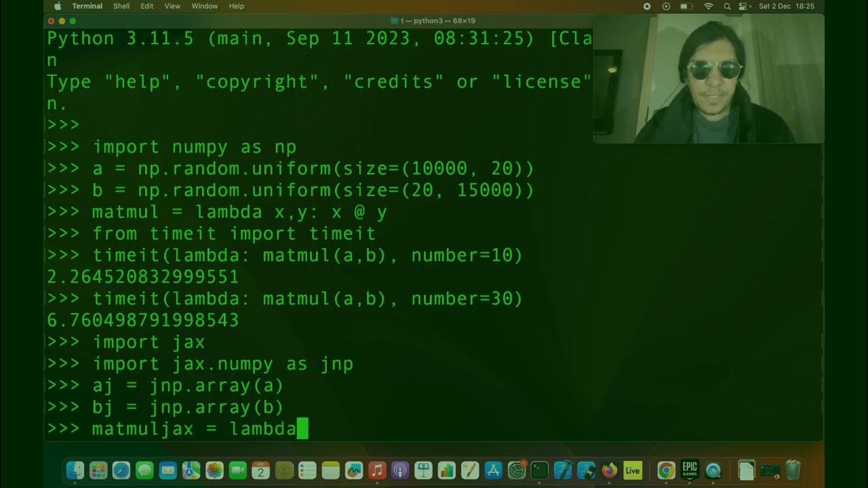Launch Firefox from the dock
868x488 pixels.
pos(610,470)
